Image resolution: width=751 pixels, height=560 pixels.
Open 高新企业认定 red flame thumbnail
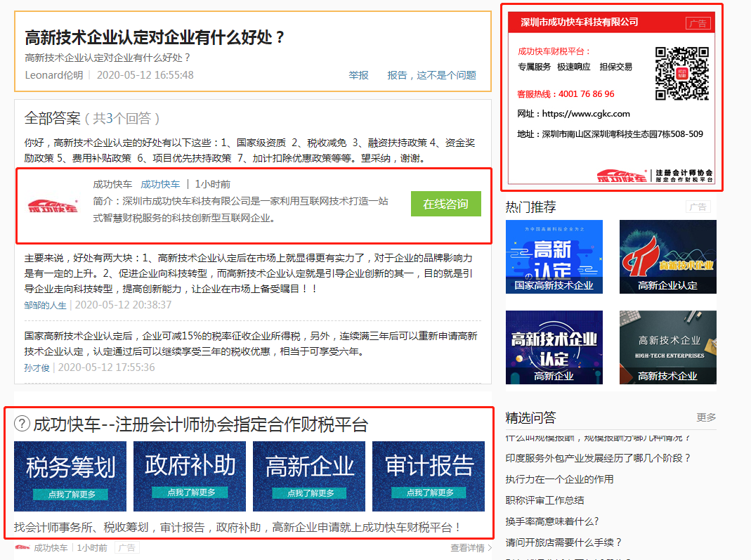tap(667, 256)
